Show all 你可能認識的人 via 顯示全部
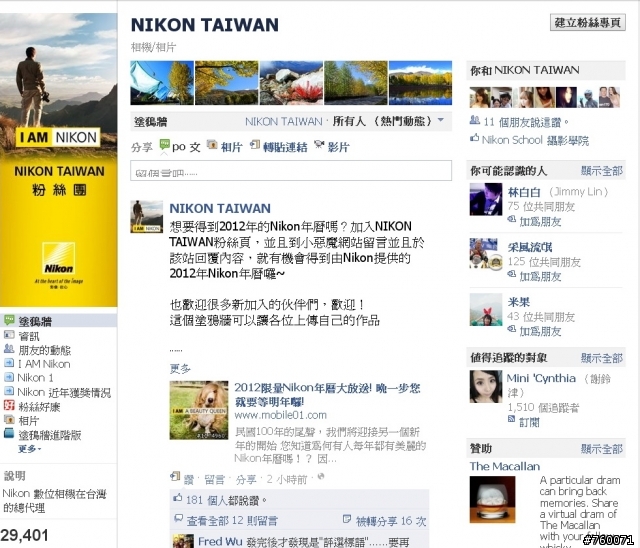 [602, 171]
